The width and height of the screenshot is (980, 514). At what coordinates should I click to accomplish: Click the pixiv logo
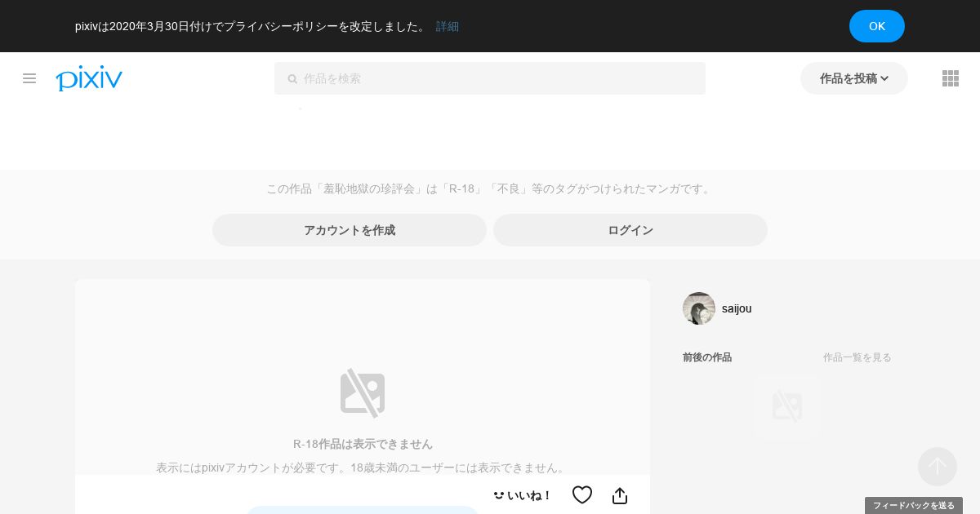coord(89,78)
